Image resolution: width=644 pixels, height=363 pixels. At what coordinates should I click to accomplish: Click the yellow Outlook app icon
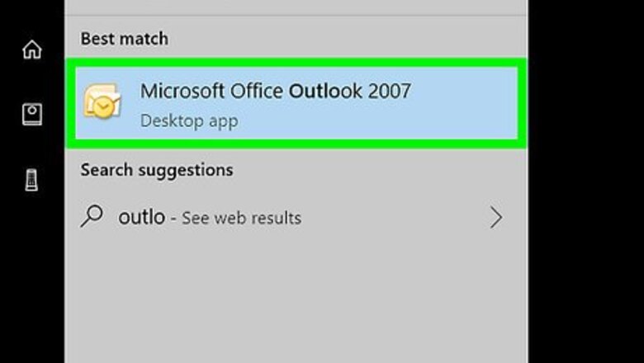pos(102,102)
